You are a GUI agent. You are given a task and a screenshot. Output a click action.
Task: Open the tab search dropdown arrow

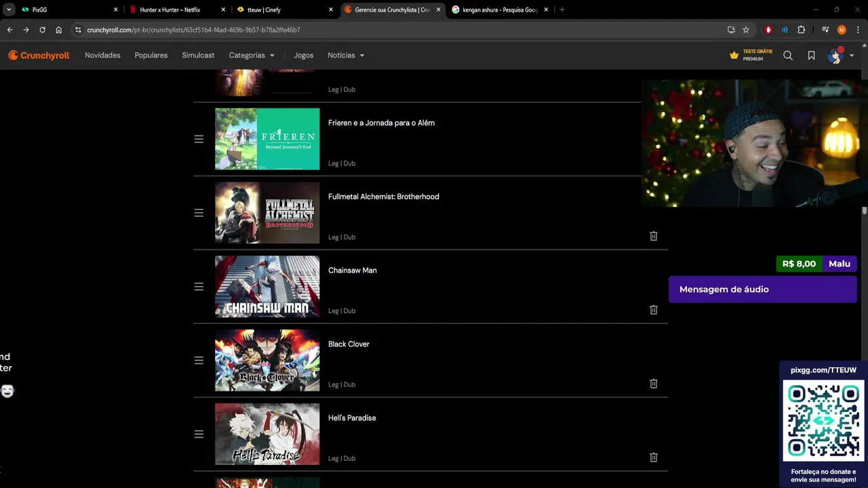(x=9, y=9)
